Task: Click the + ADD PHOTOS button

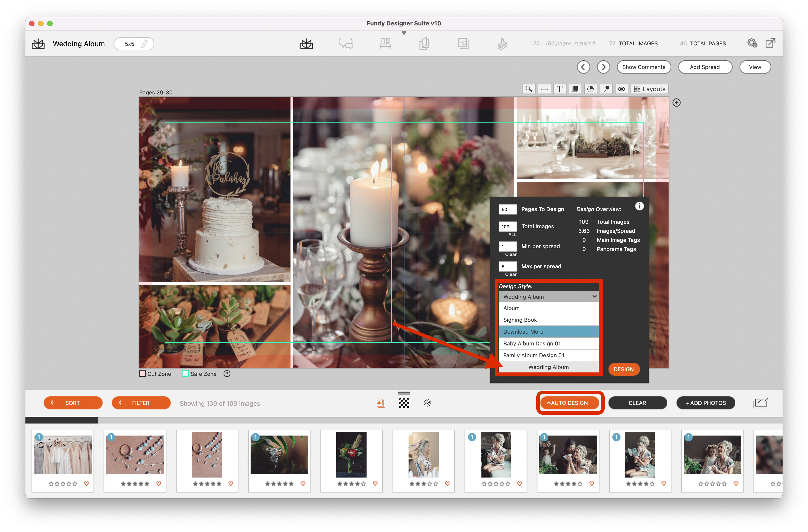Action: (705, 403)
